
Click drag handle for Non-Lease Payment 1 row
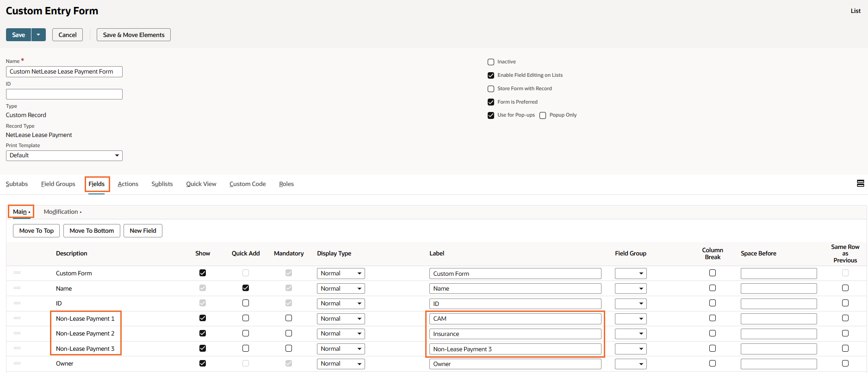pyautogui.click(x=17, y=318)
